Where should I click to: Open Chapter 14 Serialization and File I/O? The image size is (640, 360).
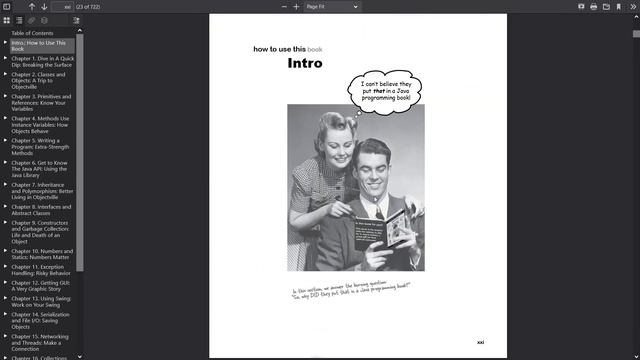40,320
